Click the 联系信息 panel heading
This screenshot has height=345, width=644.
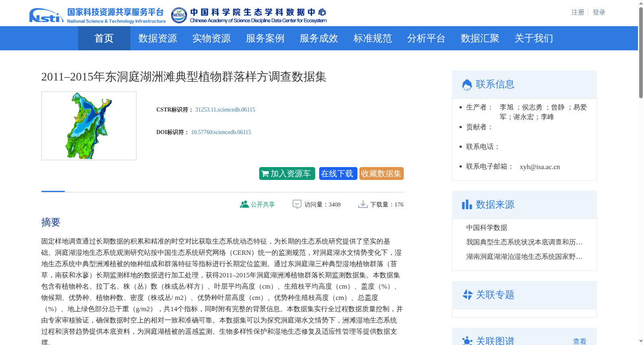(495, 84)
